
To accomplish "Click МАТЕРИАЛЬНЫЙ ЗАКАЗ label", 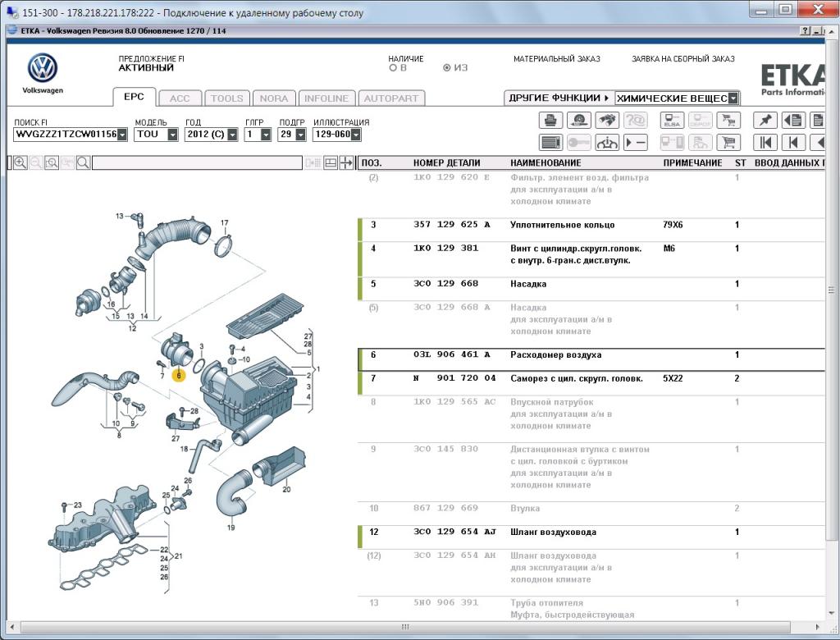I will [557, 59].
